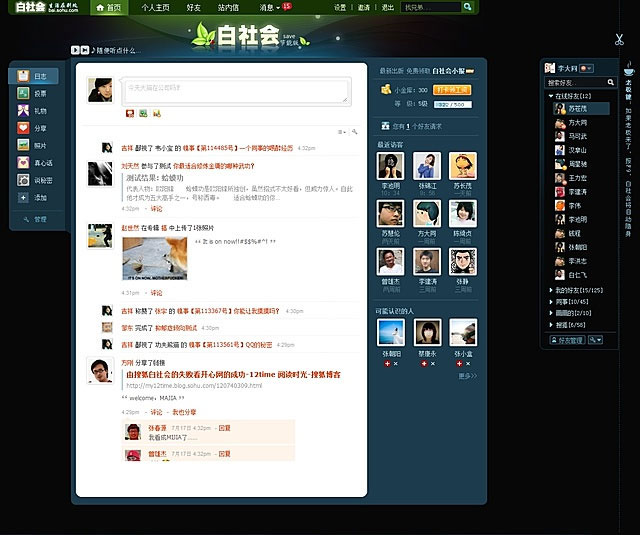Open visitor 苏长茂's avatar
Viewport: 640px width, 535px height.
click(462, 166)
